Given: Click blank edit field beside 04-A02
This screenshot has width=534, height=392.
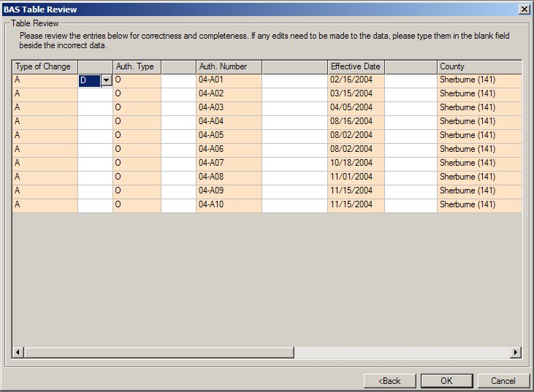Looking at the screenshot, I should coord(294,94).
